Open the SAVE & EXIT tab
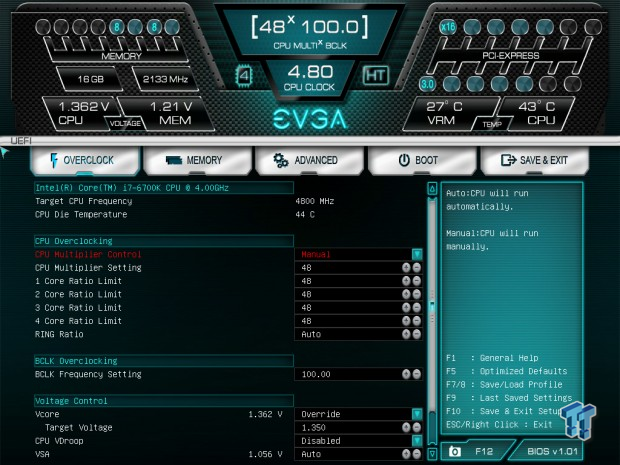Viewport: 620px width, 465px height. click(535, 161)
